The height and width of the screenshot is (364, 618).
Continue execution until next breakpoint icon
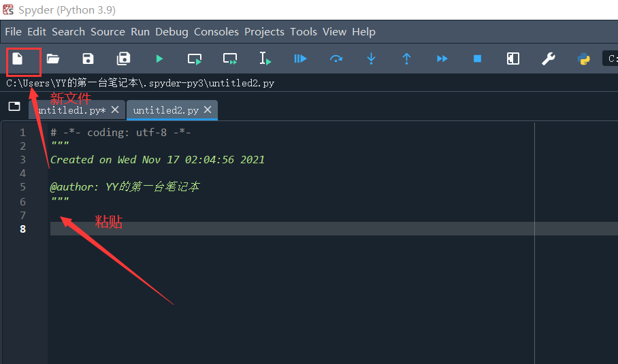click(442, 59)
